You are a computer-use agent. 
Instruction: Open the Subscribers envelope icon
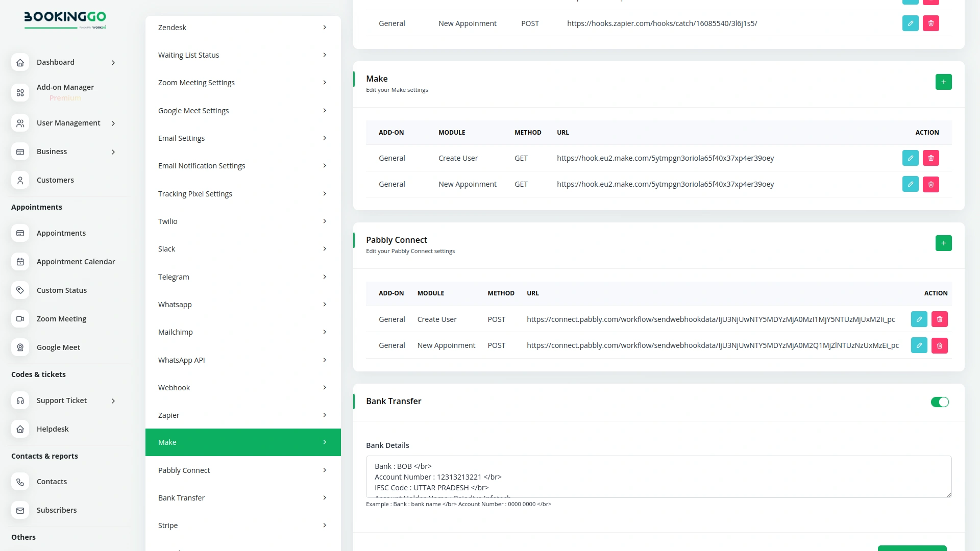(20, 510)
